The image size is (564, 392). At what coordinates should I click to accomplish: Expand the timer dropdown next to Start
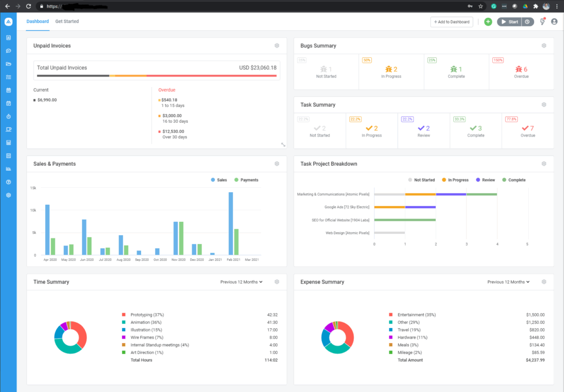527,21
